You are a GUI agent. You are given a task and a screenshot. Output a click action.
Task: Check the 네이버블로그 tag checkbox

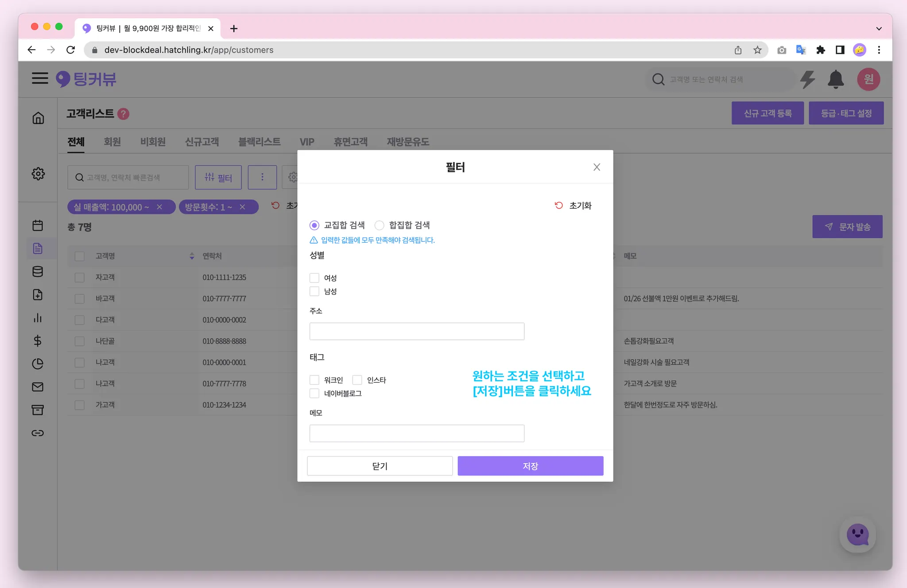click(x=314, y=393)
